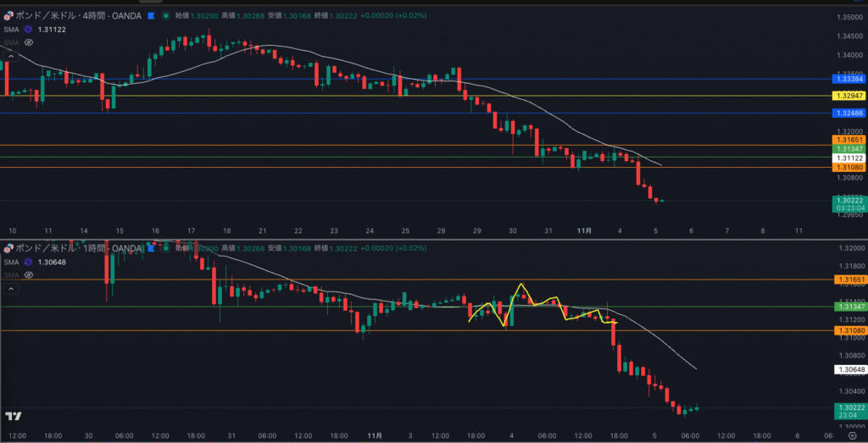Viewport: 868px width, 443px height.
Task: Click the green 1.31347 price label on upper chart
Action: 849,148
